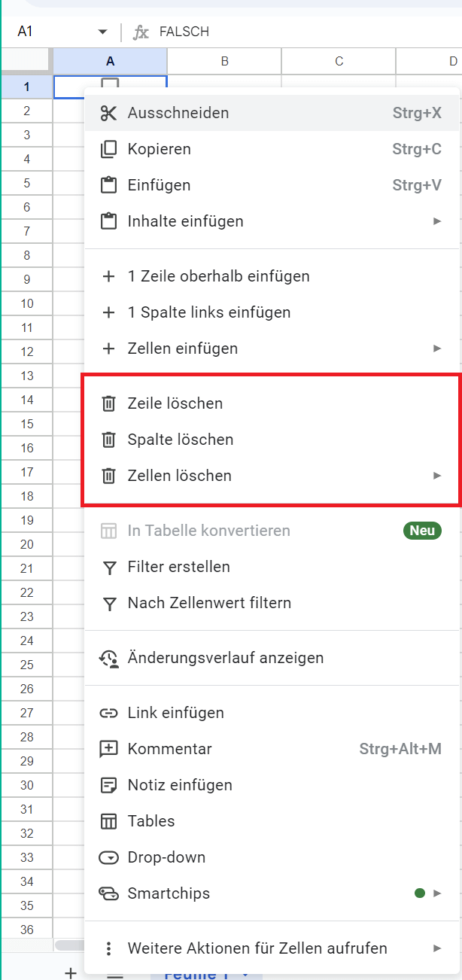Click the Kommentar comment icon

[x=109, y=749]
